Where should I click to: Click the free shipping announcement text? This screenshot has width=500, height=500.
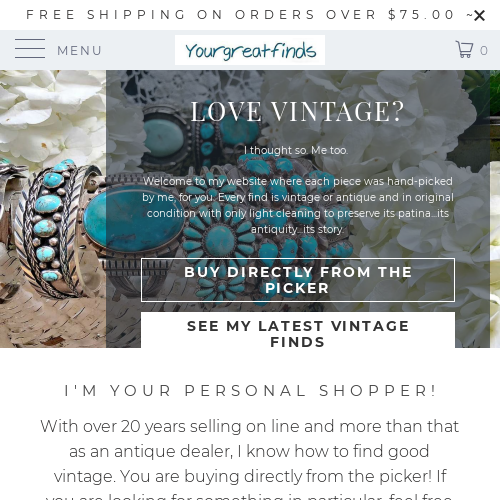[x=240, y=15]
